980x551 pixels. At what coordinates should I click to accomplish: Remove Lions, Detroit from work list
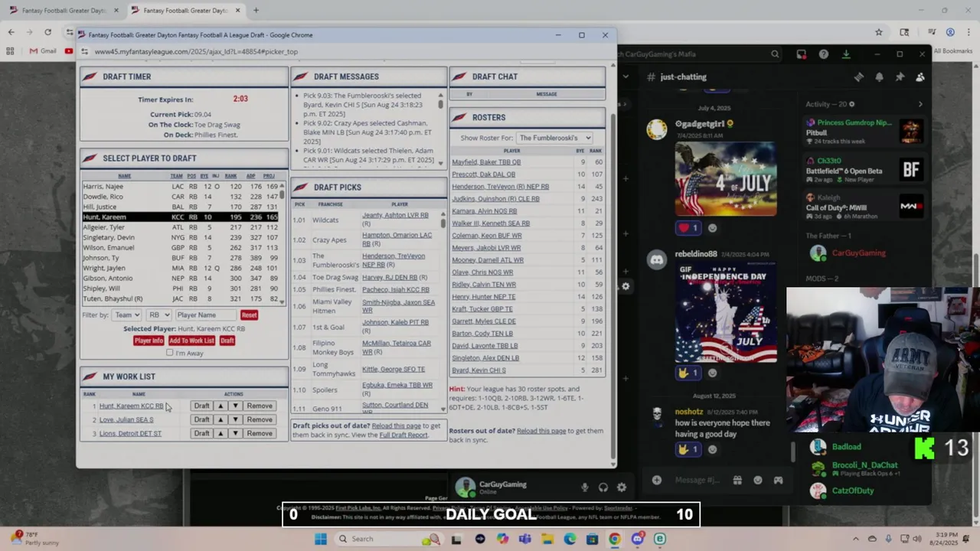tap(260, 433)
